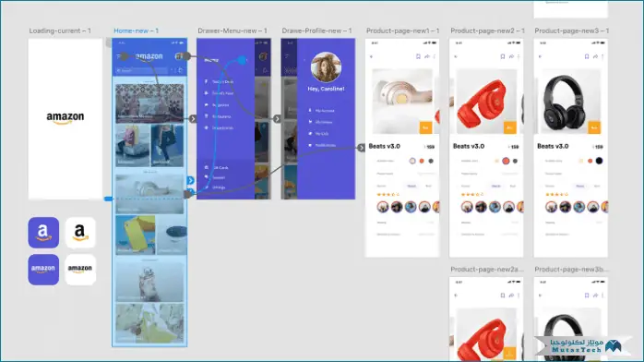Click the share icon on Product-page-new2
The image size is (644, 362).
pyautogui.click(x=511, y=56)
